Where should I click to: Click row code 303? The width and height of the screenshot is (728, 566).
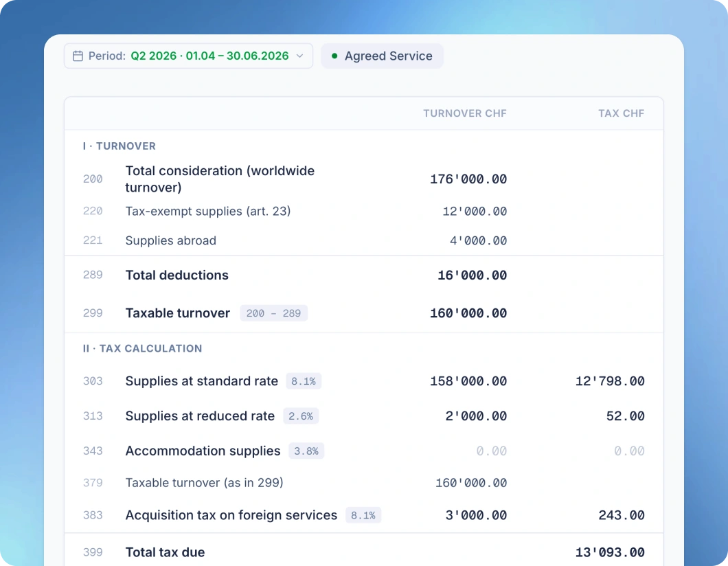coord(93,381)
